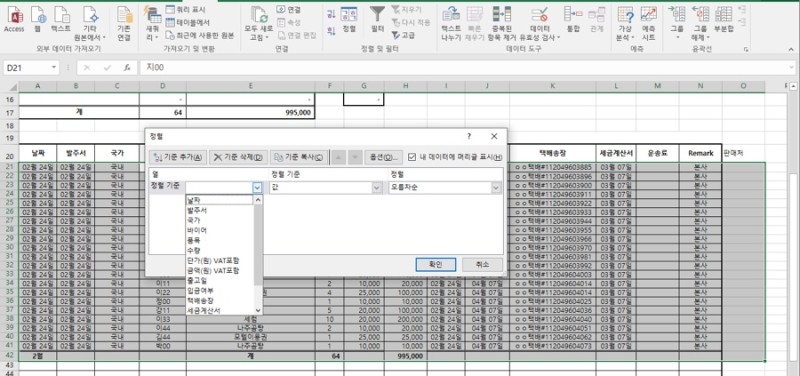This screenshot has width=800, height=376.
Task: Open 기타 원본에서 other sources menu
Action: click(90, 23)
